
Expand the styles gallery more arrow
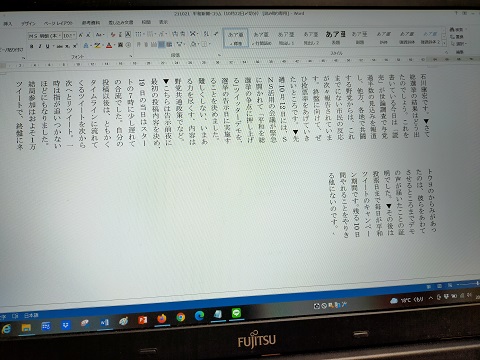[444, 43]
